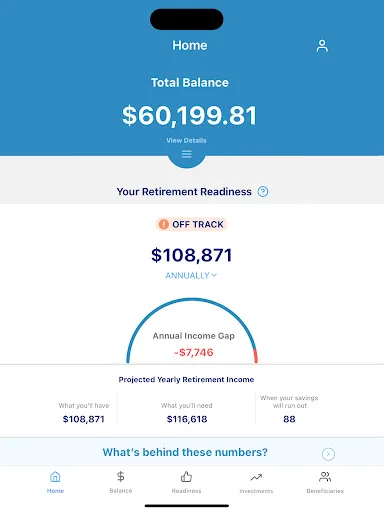Tap the View Details link

[186, 140]
